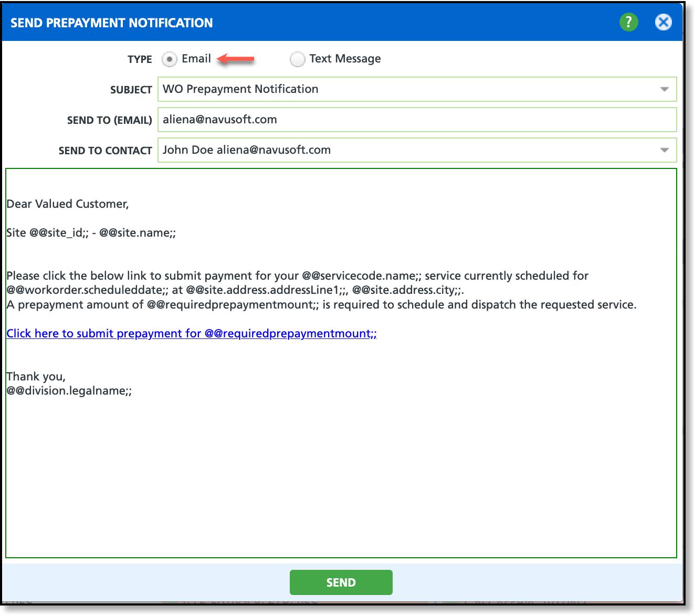The width and height of the screenshot is (694, 616).
Task: Click into the Send To (Email) field
Action: [x=417, y=120]
